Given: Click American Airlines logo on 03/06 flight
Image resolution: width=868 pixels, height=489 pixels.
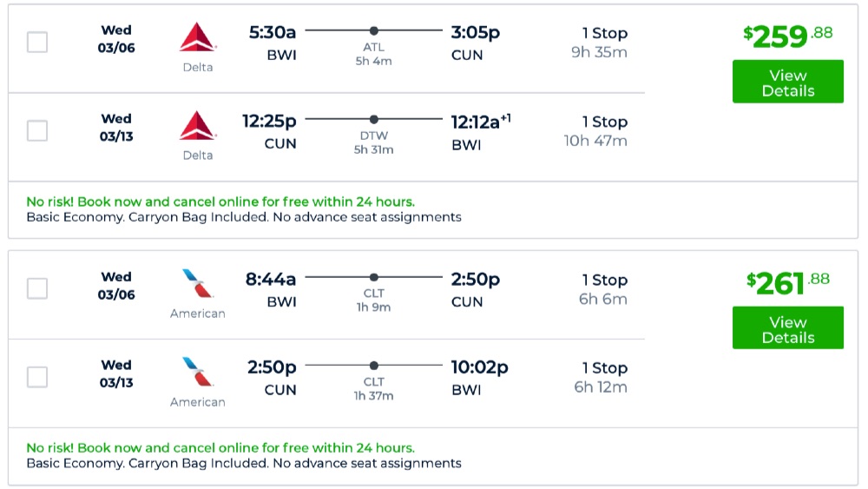Looking at the screenshot, I should click(197, 284).
